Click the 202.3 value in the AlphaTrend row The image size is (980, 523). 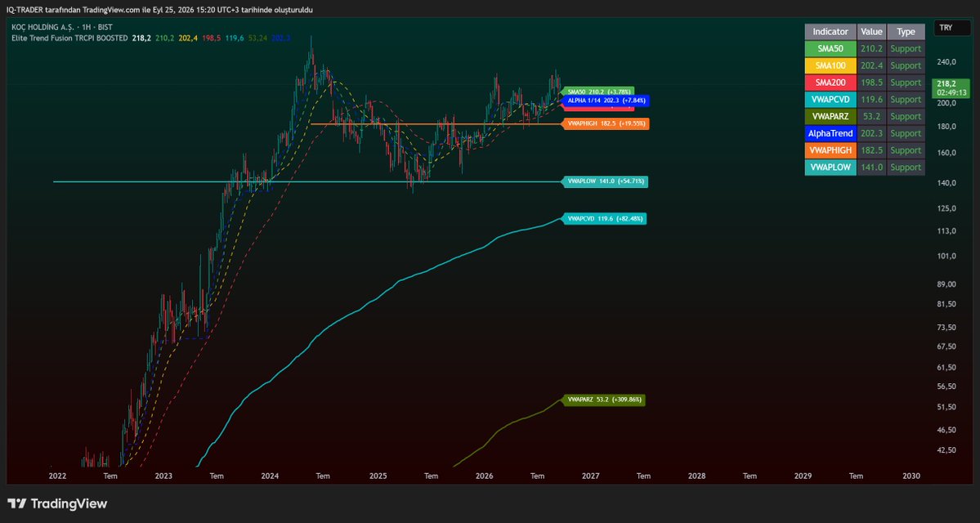coord(871,133)
